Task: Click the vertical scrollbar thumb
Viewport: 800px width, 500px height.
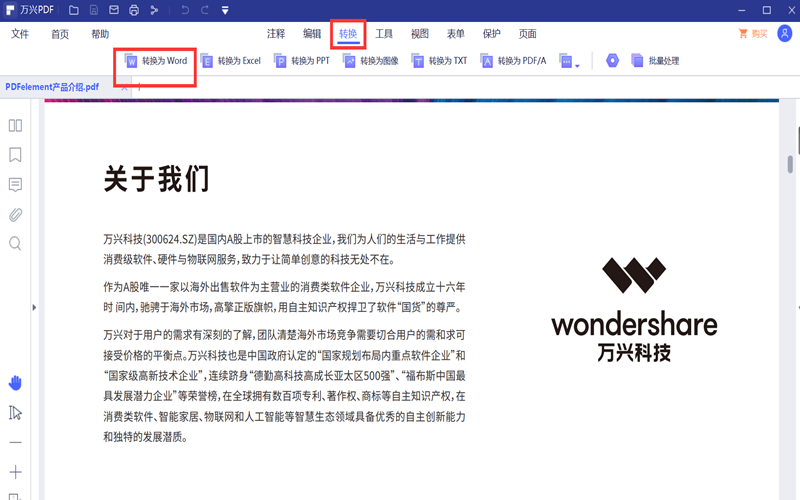Action: coord(790,163)
